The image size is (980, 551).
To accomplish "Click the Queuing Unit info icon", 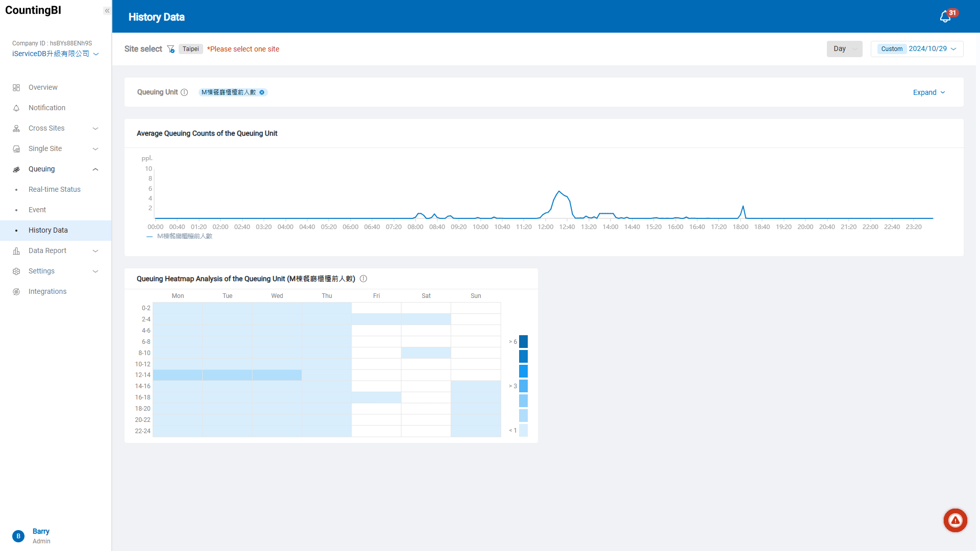I will [184, 92].
